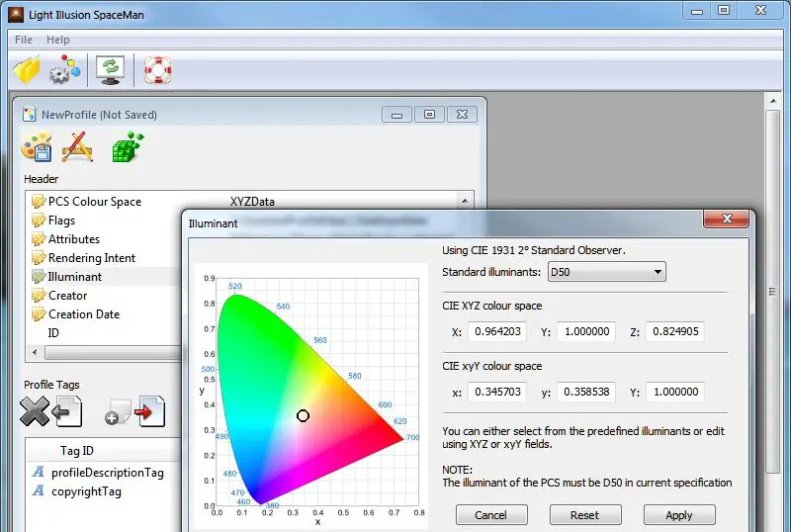Image resolution: width=791 pixels, height=532 pixels.
Task: Click the CIE XYZ Y value field
Action: (586, 331)
